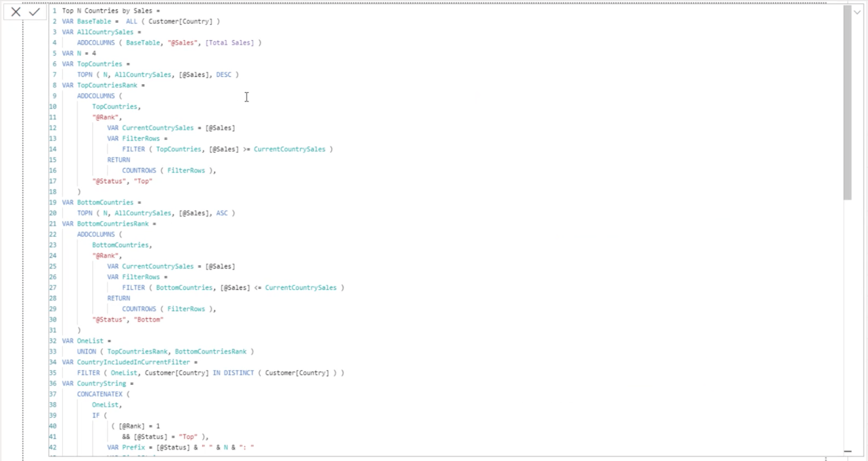Commit the formula with the checkmark icon
This screenshot has height=461, width=868.
point(35,12)
